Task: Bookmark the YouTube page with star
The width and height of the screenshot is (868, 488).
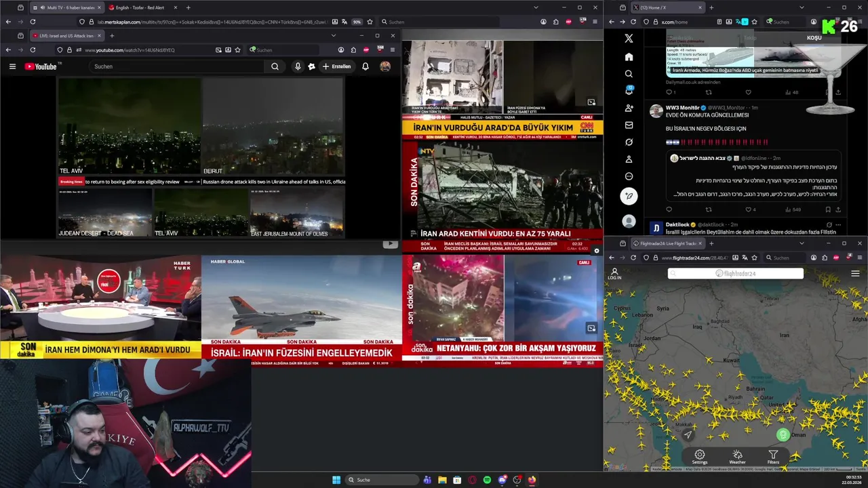Action: [237, 49]
